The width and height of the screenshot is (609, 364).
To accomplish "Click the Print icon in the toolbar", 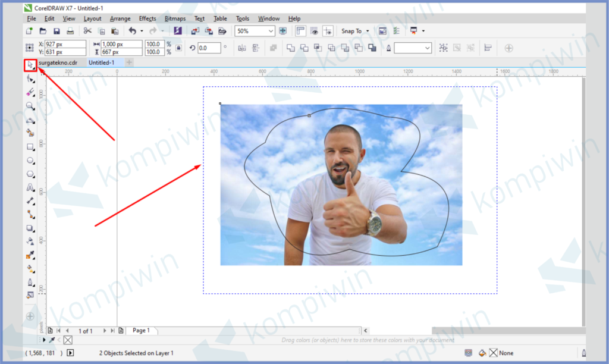I will coord(70,31).
